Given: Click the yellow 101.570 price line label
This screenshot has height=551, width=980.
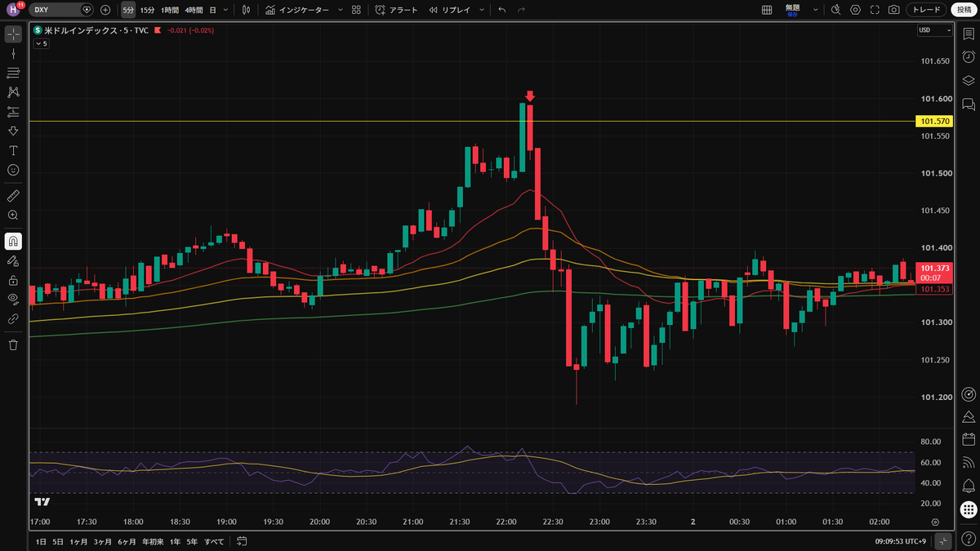Looking at the screenshot, I should tap(934, 122).
